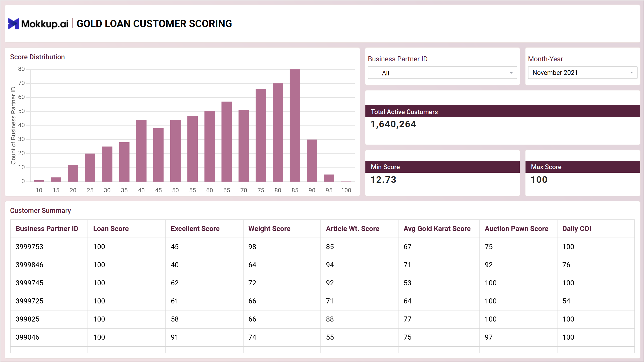Viewport: 644px width, 362px height.
Task: Click the Max Score card header
Action: coord(583,167)
